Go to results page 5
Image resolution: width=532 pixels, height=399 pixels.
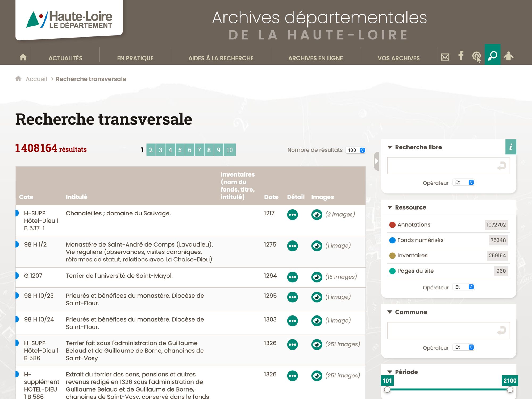click(180, 150)
